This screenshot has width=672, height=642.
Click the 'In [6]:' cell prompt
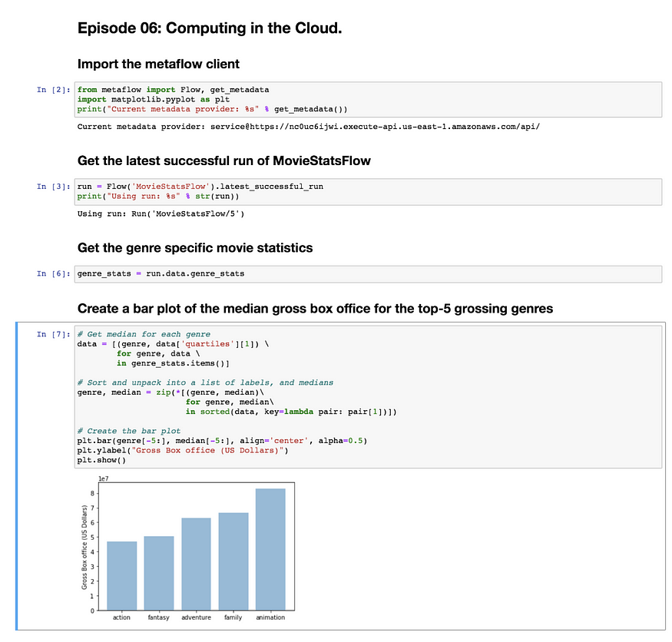point(54,274)
